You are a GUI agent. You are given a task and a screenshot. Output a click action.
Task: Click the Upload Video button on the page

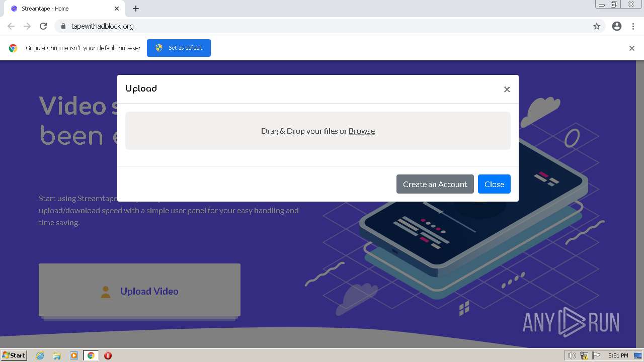coord(139,291)
